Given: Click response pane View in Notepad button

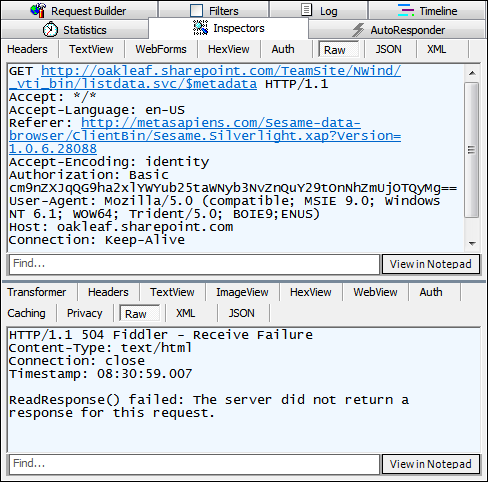Looking at the screenshot, I should click(x=431, y=464).
